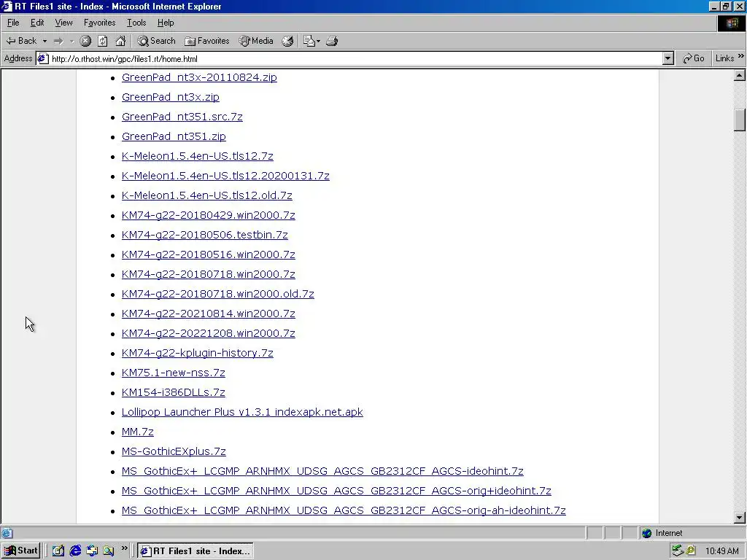Click the second system tray icon

691,551
